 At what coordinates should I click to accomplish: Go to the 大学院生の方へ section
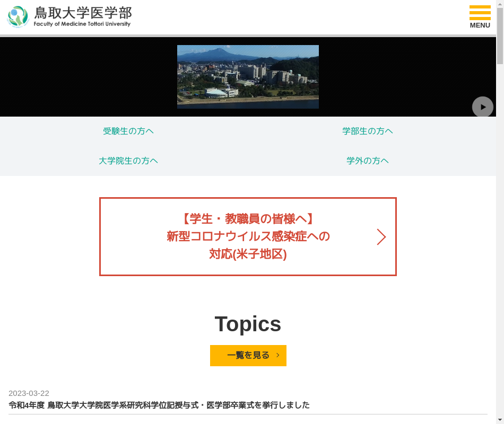coord(128,161)
